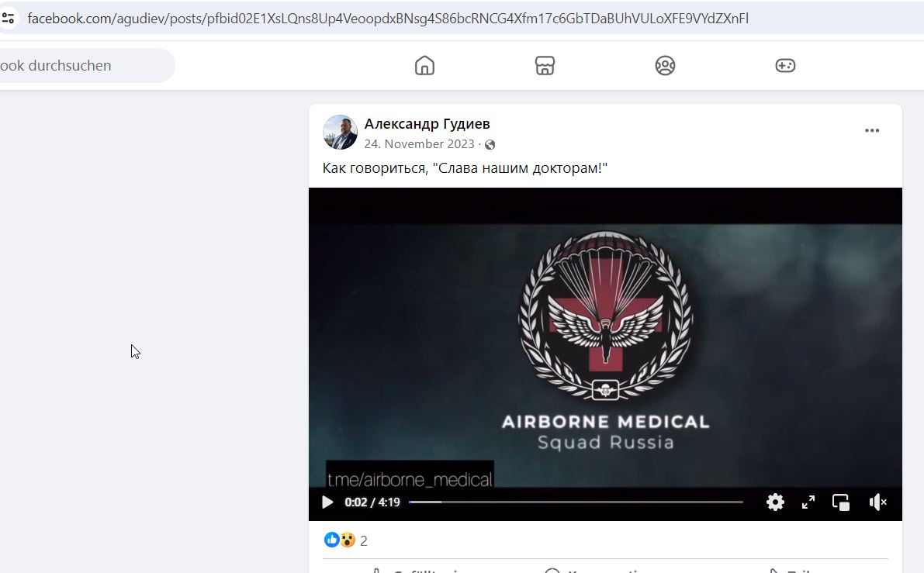Open the Александр Гудиев profile name link
The height and width of the screenshot is (573, 924).
pos(427,124)
